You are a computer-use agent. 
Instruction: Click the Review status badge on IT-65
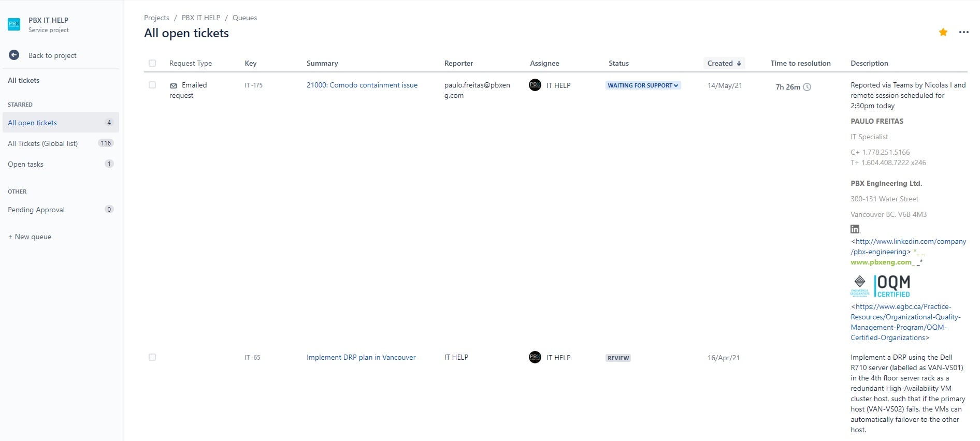coord(618,358)
